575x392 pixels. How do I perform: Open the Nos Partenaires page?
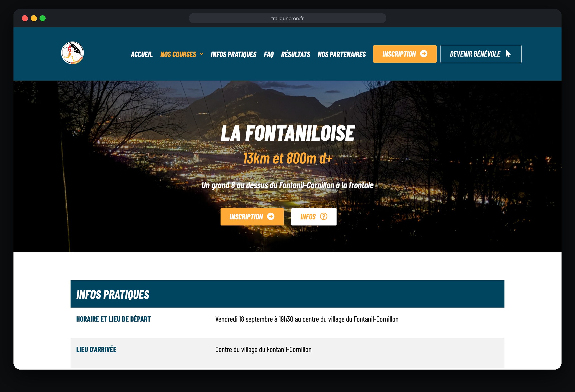(x=342, y=54)
